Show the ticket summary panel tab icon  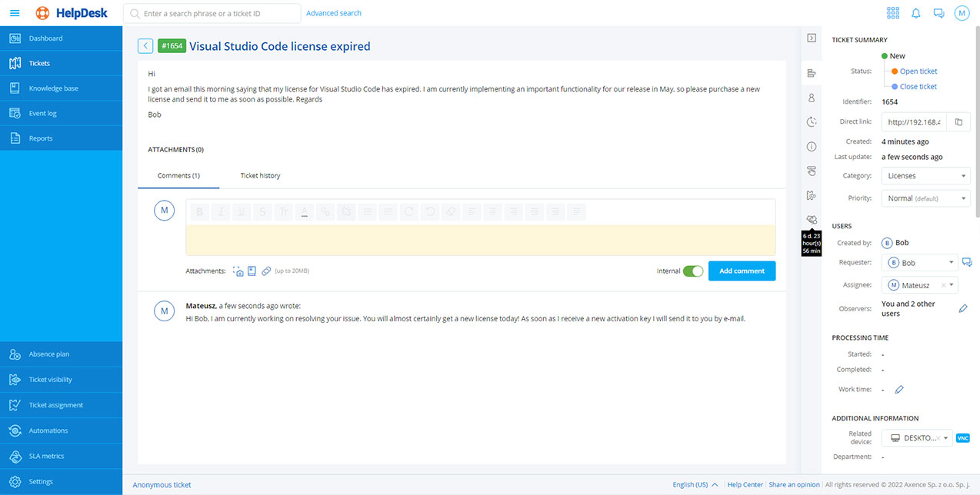(x=812, y=74)
